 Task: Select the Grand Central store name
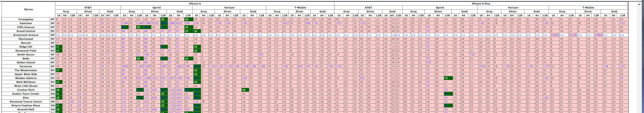[x=26, y=31]
